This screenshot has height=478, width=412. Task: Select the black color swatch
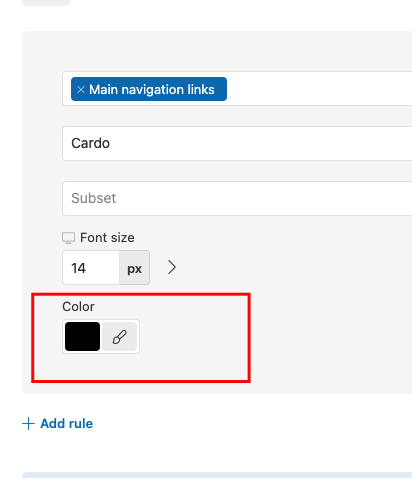(x=82, y=337)
